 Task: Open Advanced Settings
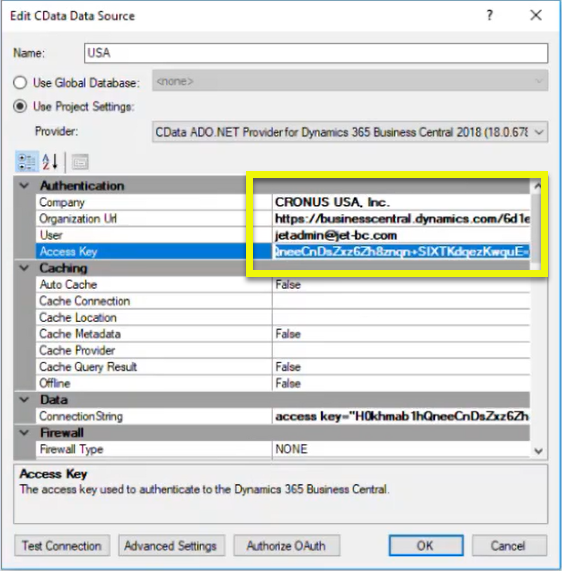171,546
